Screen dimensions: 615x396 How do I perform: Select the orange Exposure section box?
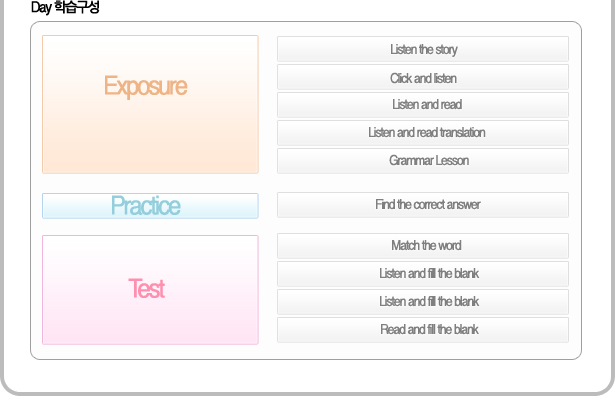[x=150, y=104]
